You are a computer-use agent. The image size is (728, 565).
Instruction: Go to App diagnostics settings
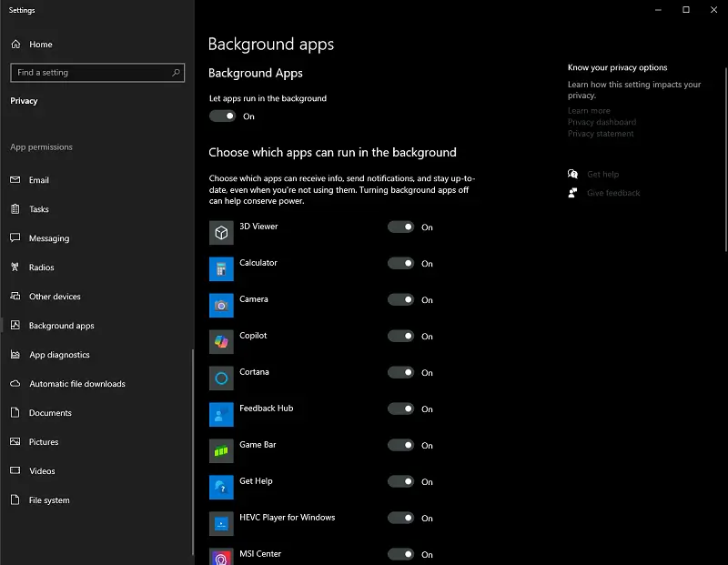tap(59, 355)
